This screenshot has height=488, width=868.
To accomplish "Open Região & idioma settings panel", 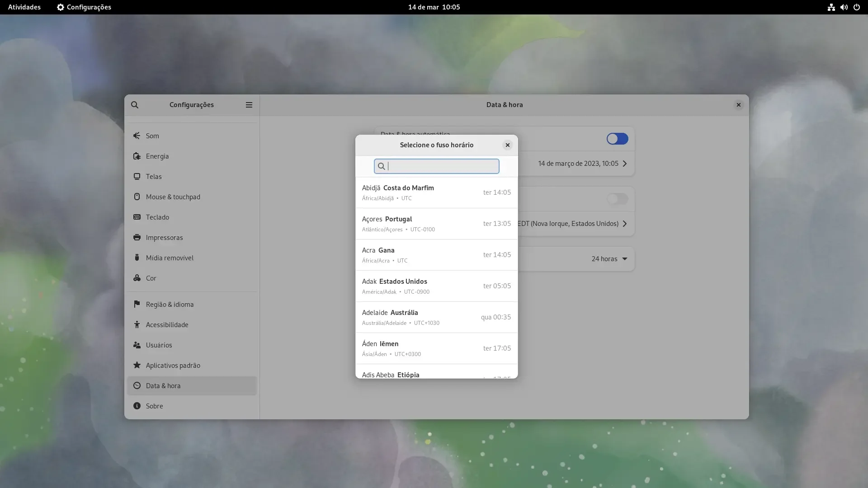I will click(x=192, y=305).
